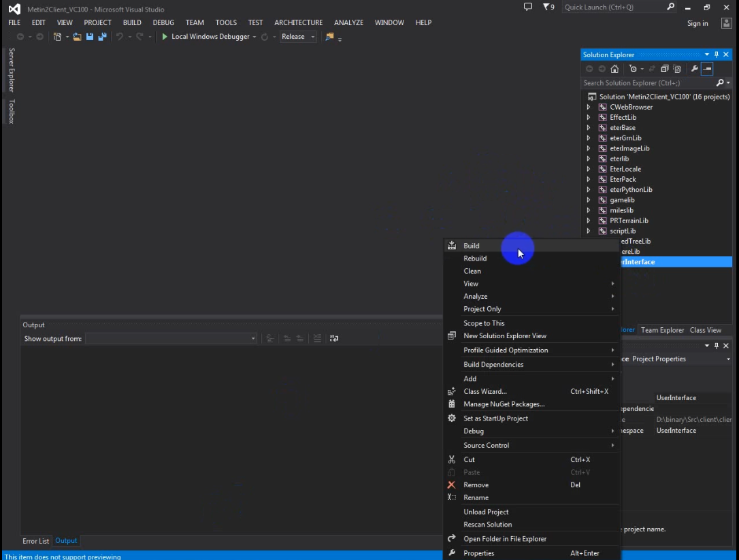Viewport: 739px width, 560px height.
Task: Start debugging with green play arrow
Action: (x=165, y=37)
